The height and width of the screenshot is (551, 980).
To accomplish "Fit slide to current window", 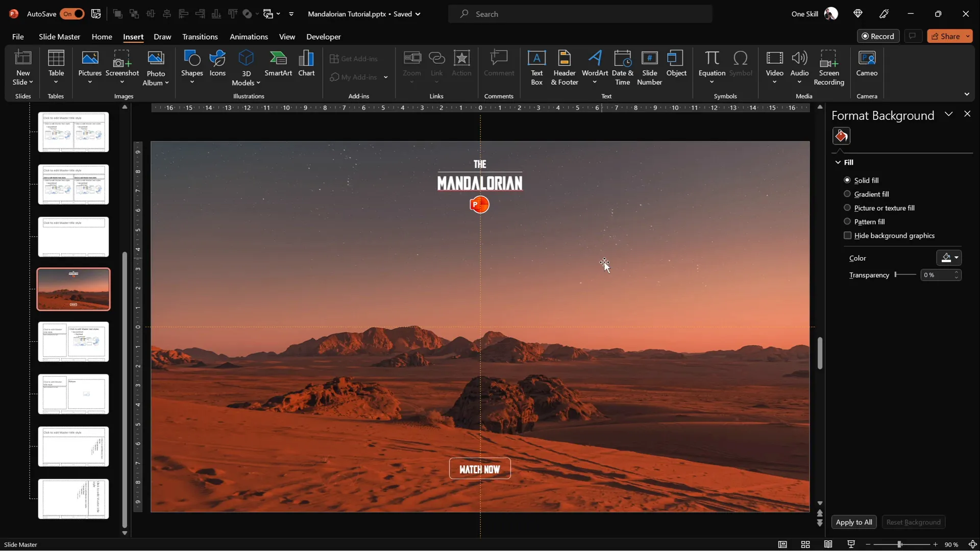I will (x=973, y=544).
